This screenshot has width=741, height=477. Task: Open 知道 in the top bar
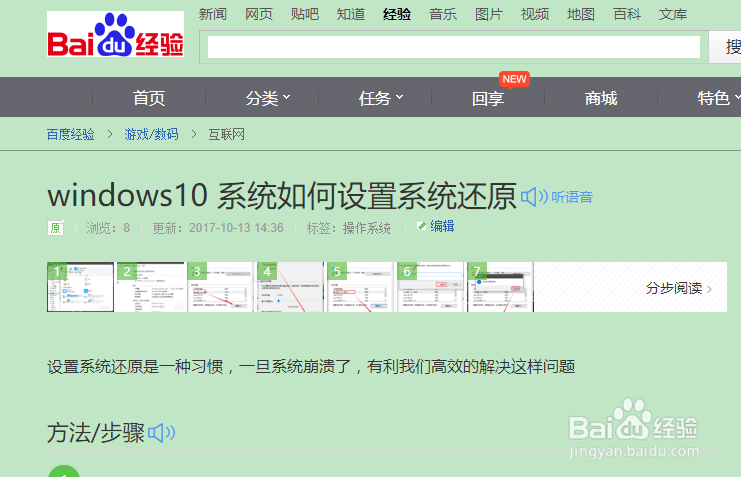pyautogui.click(x=351, y=14)
